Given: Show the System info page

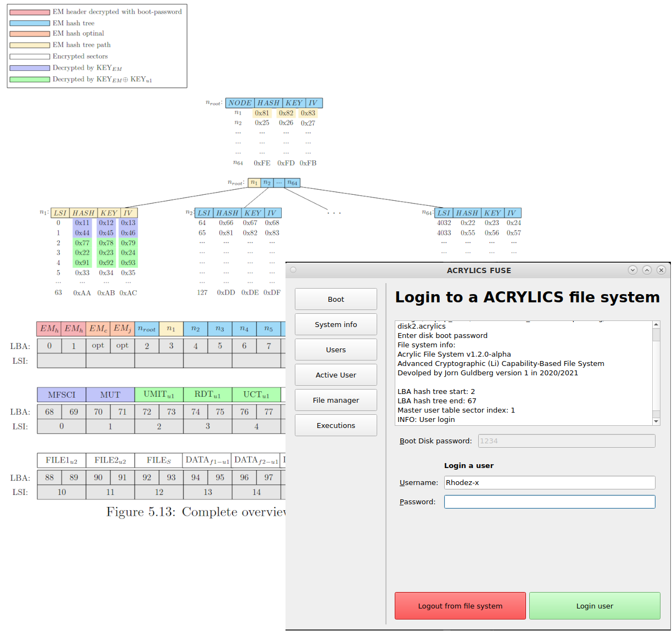Looking at the screenshot, I should pos(336,324).
